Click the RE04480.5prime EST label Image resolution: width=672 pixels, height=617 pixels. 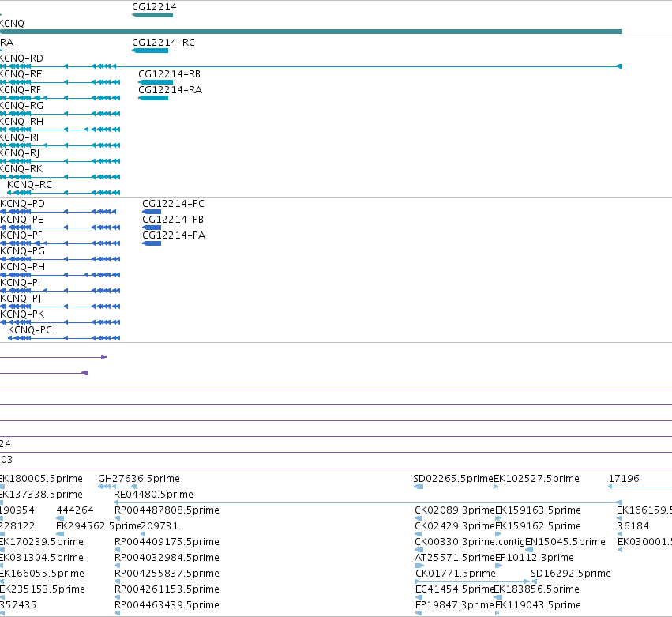[153, 495]
